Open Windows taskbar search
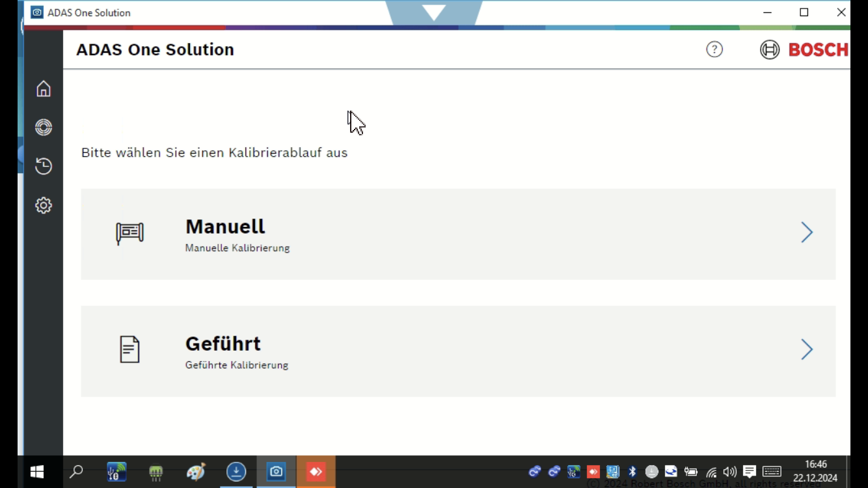 coord(76,472)
